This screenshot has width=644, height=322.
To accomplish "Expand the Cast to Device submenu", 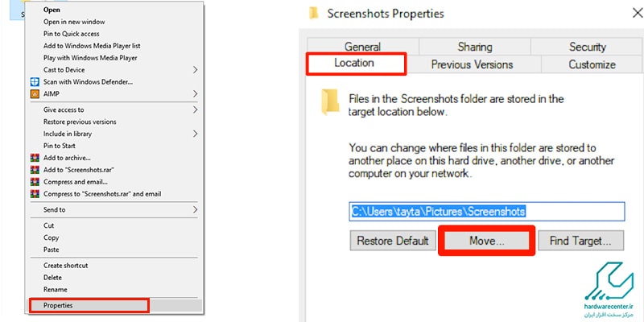I will click(195, 70).
